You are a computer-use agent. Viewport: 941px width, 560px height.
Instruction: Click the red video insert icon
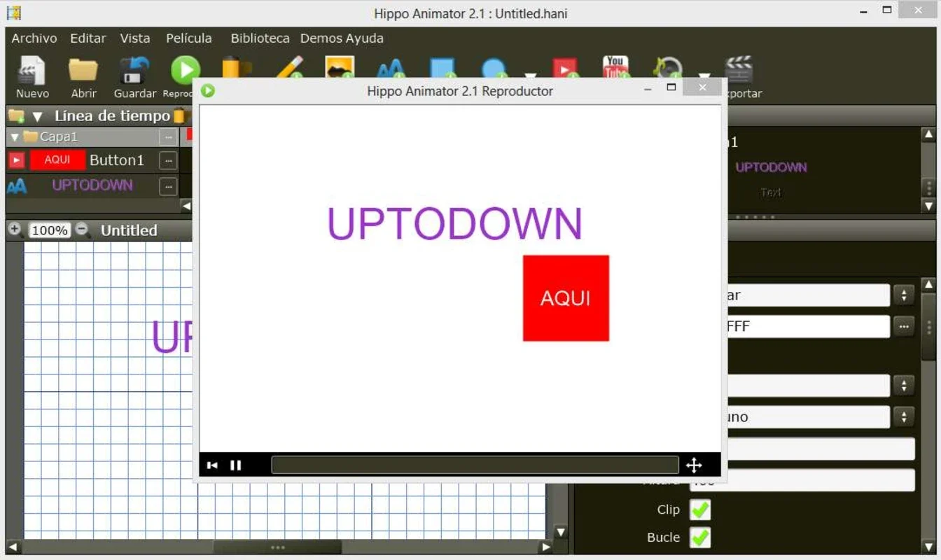(x=564, y=68)
